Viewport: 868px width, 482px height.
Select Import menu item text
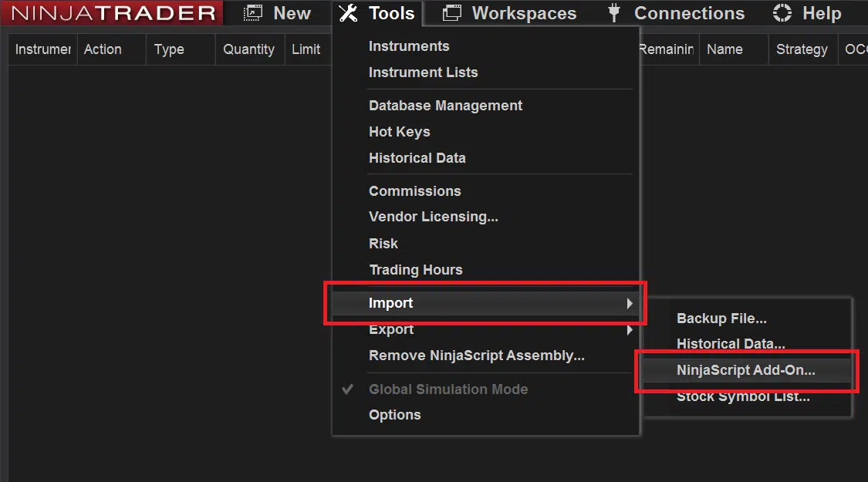[x=391, y=303]
